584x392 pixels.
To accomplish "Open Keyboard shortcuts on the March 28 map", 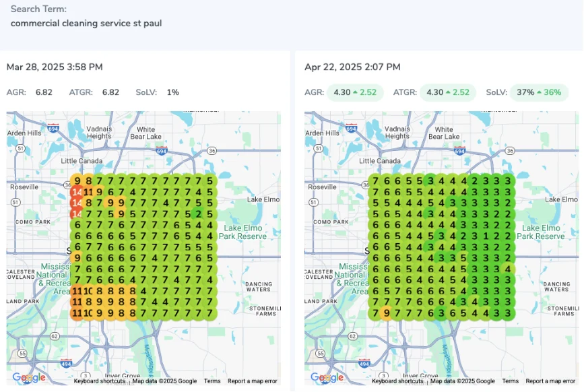I will tap(100, 381).
